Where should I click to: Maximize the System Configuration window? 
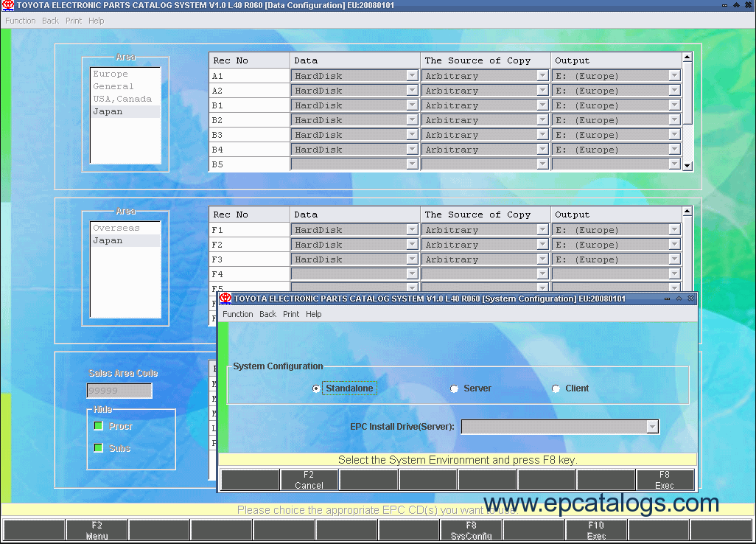tap(679, 299)
